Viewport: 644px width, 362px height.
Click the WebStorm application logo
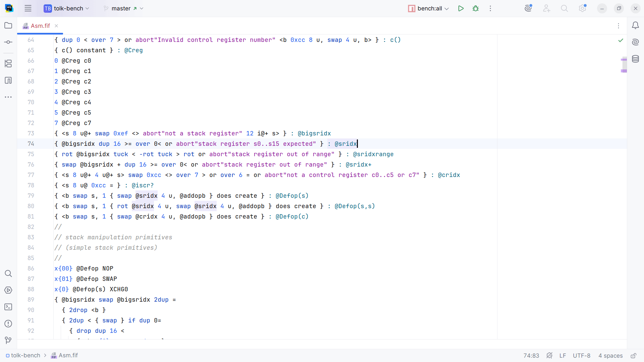(9, 8)
